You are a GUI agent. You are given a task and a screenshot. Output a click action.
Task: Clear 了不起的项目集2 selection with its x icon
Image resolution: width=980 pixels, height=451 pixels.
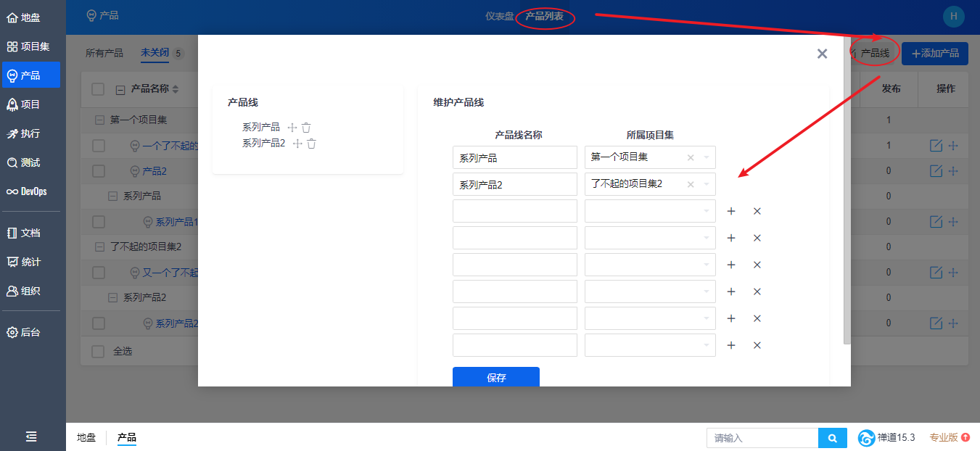(691, 184)
